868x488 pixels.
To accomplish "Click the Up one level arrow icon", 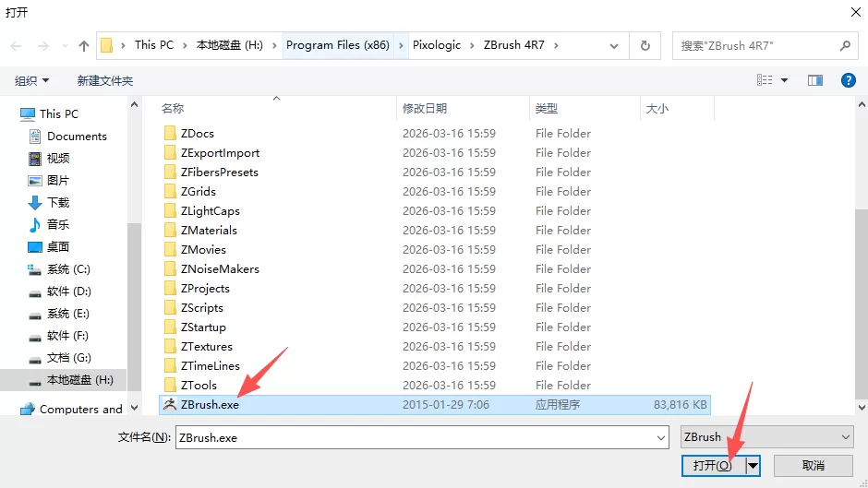I will tap(84, 46).
